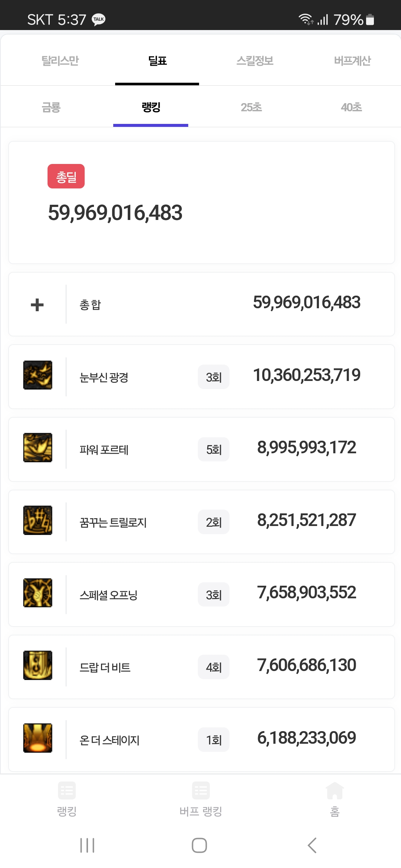This screenshot has height=868, width=401.
Task: Tap the 3회 count badge for 눈부신 광경
Action: [213, 377]
